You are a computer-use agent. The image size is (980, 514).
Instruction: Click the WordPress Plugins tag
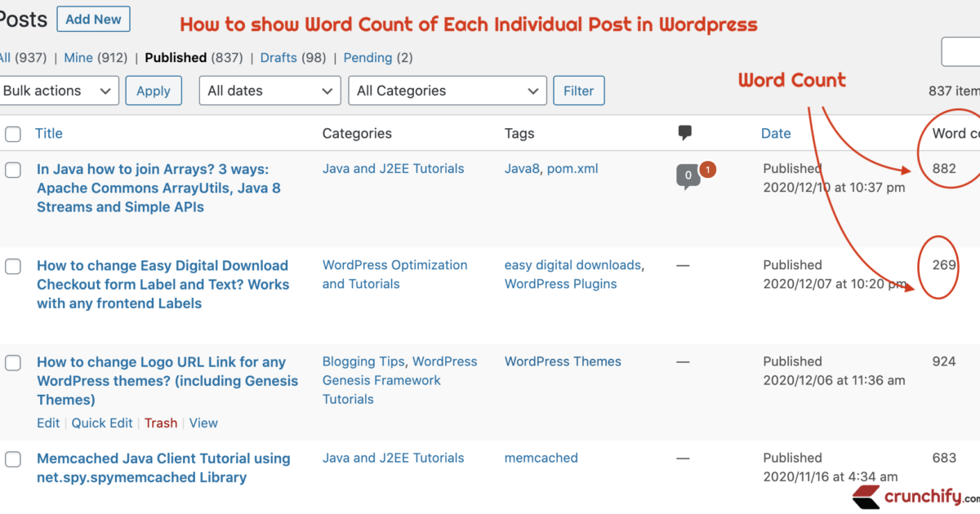561,284
